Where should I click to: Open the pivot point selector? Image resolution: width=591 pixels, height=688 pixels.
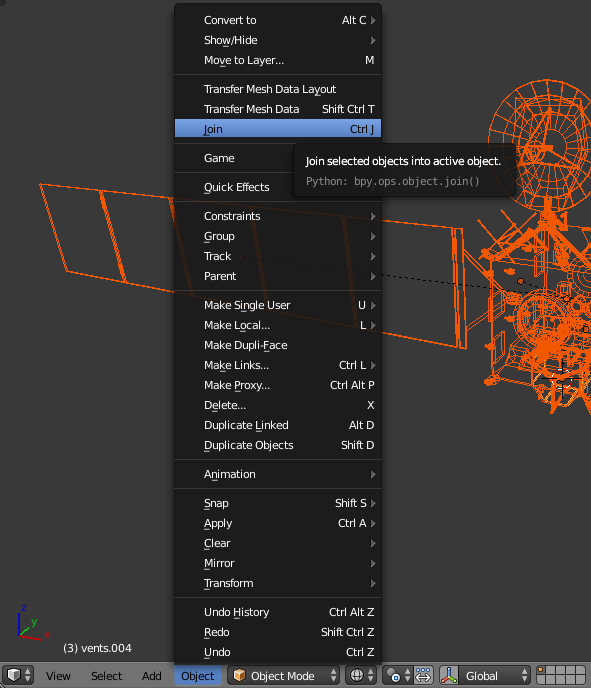(398, 675)
